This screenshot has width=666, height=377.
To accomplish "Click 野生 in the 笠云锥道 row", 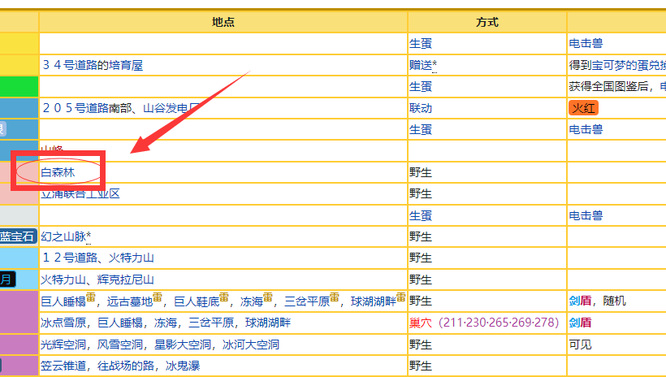I will tap(420, 366).
